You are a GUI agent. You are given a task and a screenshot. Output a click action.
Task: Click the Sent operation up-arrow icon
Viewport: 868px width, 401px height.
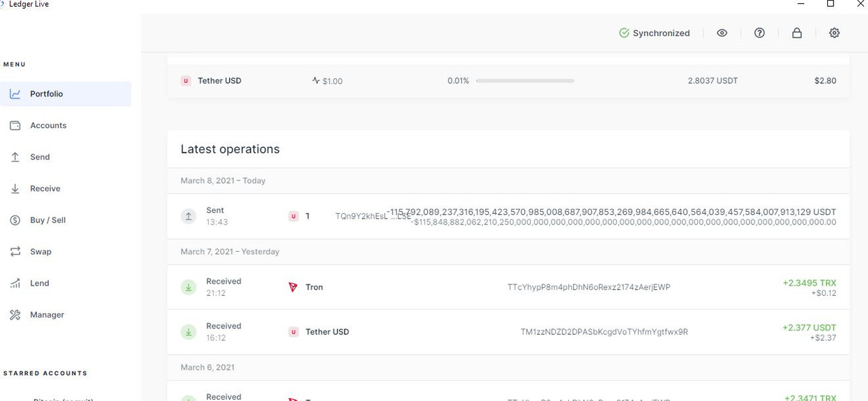pos(189,216)
